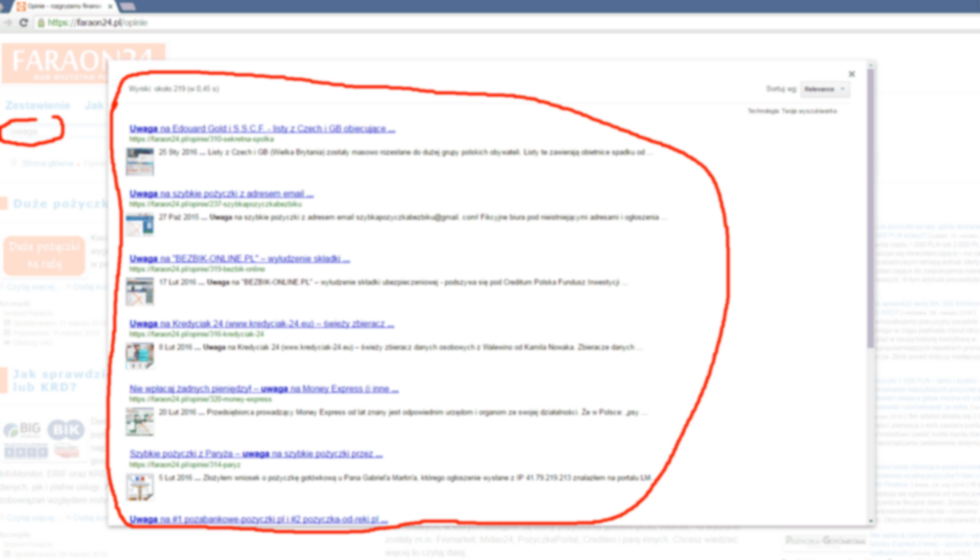Click the 316-kredyciak-24 green URL
Viewport: 980px width, 560px height.
pyautogui.click(x=197, y=334)
